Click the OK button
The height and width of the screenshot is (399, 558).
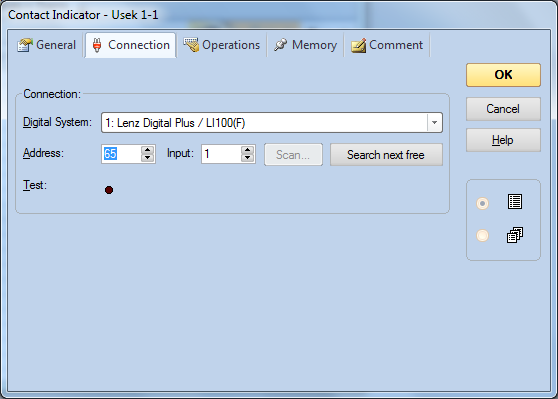coord(503,75)
